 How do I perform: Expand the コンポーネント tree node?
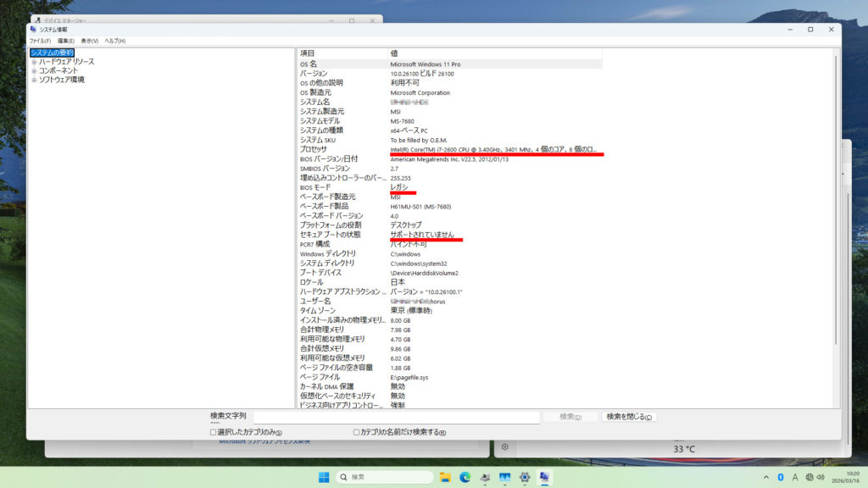click(x=34, y=71)
